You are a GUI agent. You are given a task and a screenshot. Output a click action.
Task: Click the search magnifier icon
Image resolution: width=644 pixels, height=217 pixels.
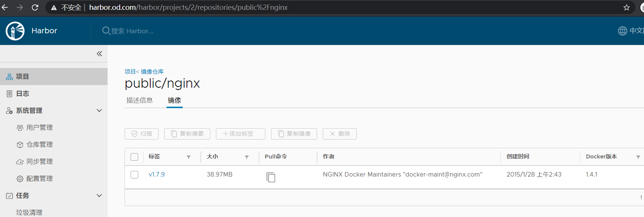(106, 31)
